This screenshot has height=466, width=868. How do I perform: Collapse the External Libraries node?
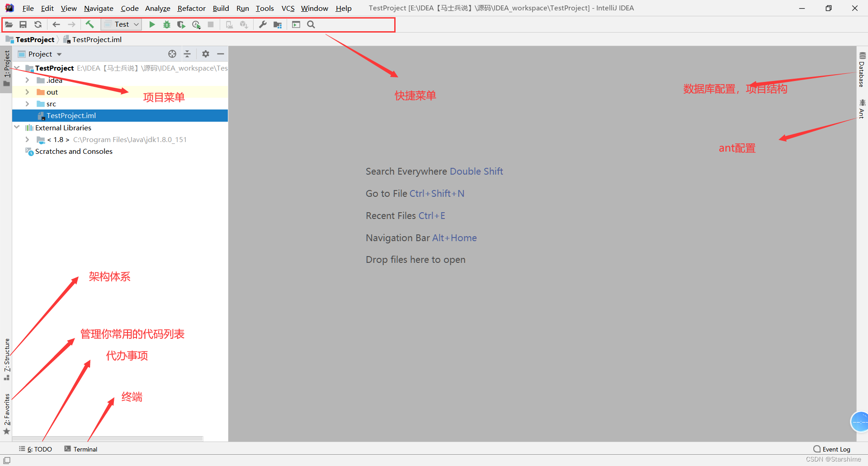pos(17,128)
